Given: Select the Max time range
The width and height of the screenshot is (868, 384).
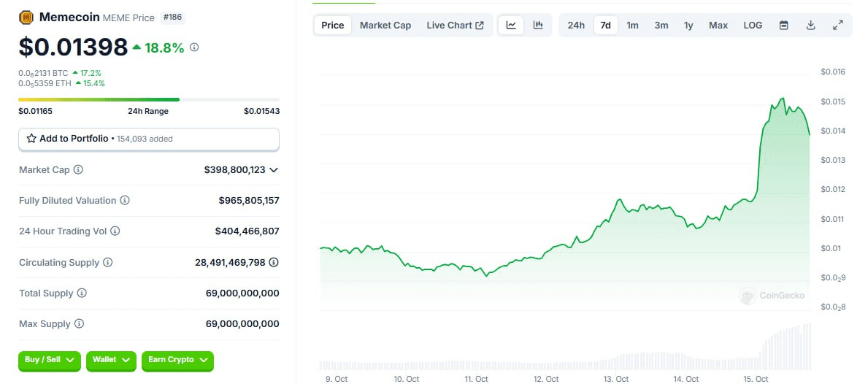Looking at the screenshot, I should coord(718,26).
